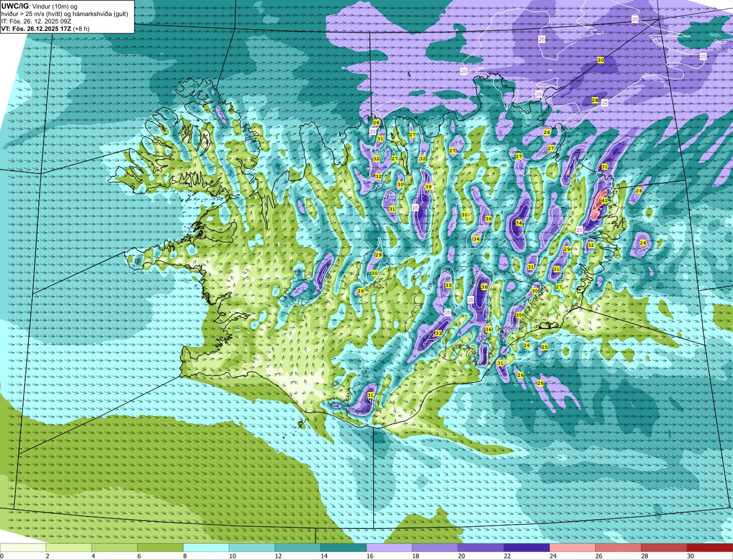Screen dimensions: 733x560
Task: Click the legend swatch between 16 and 18
Action: pyautogui.click(x=389, y=547)
